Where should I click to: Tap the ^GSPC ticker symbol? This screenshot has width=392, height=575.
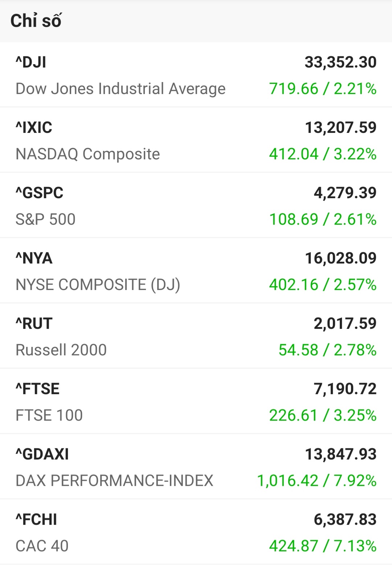click(39, 193)
